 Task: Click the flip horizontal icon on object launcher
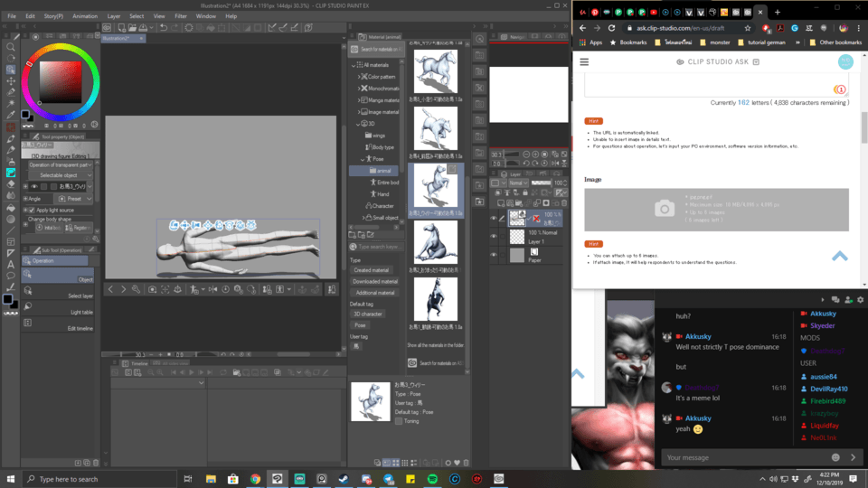pyautogui.click(x=213, y=289)
